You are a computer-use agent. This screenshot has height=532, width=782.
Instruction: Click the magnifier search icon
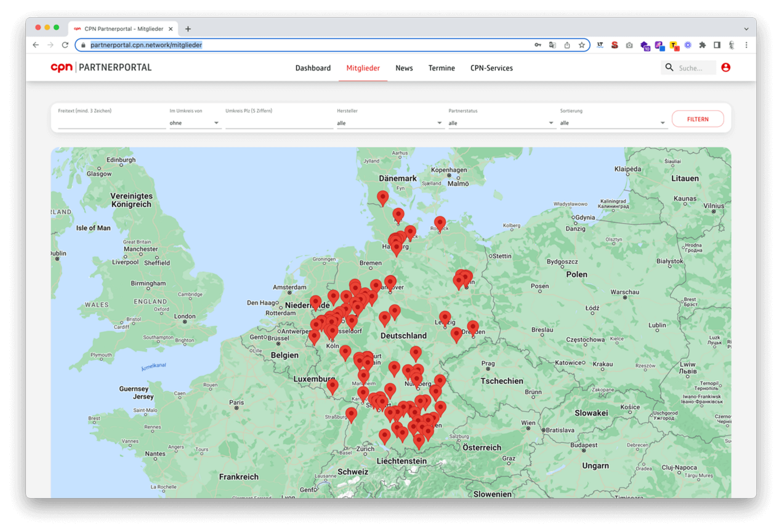[x=669, y=67]
